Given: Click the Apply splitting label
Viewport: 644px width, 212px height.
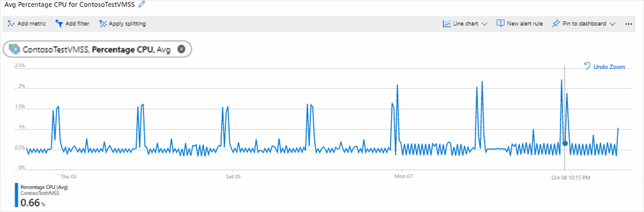Looking at the screenshot, I should (x=127, y=23).
